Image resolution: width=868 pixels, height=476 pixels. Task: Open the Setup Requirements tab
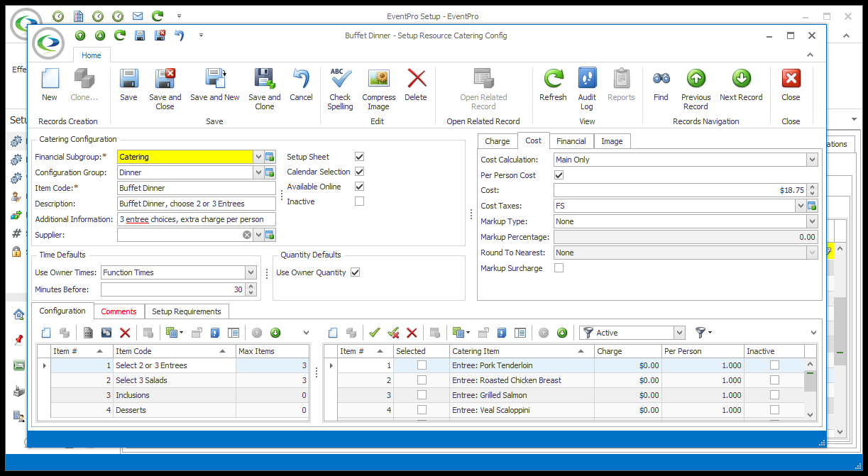187,311
